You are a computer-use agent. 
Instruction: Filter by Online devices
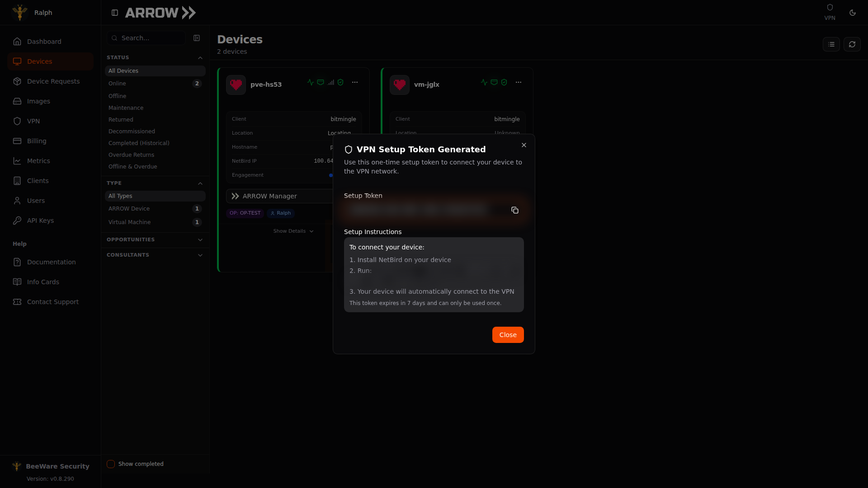click(155, 84)
